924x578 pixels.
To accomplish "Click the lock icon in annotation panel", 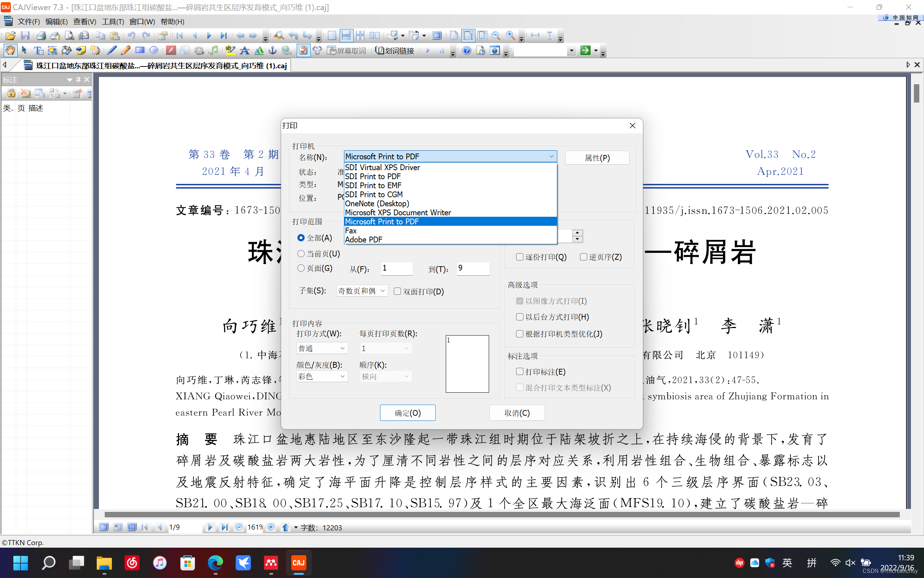I will [11, 93].
